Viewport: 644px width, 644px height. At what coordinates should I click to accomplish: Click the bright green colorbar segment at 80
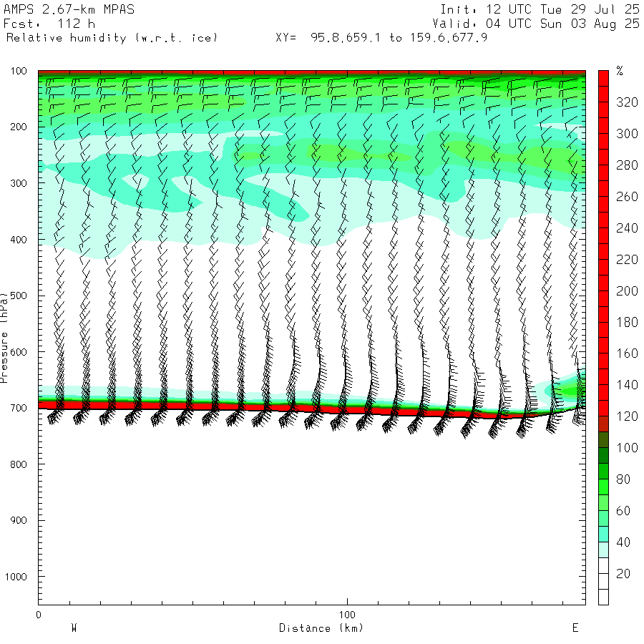[x=603, y=487]
